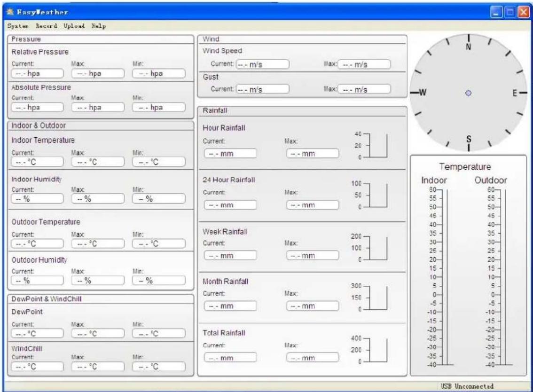Click the 24 Hour Rainfall bar gauge

370,195
